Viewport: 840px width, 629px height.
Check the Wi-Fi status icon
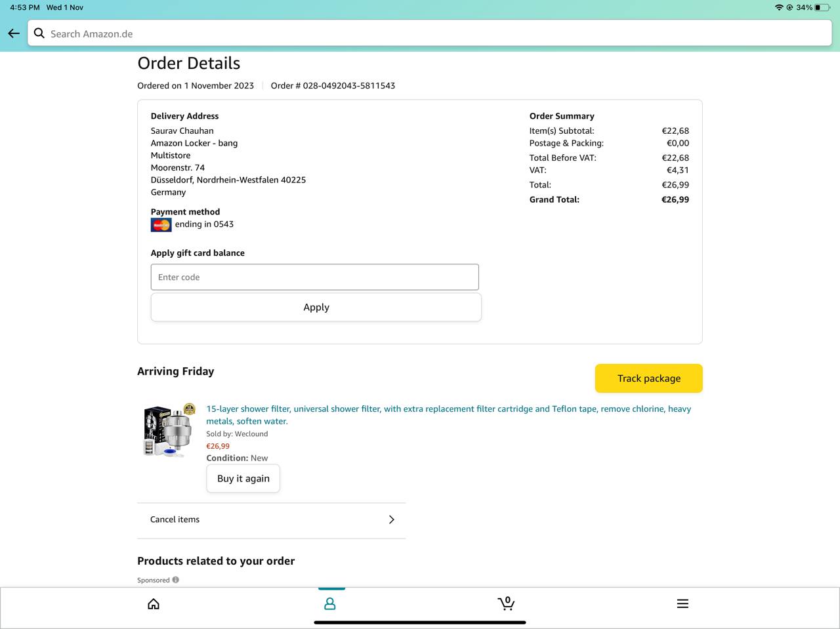pyautogui.click(x=779, y=7)
